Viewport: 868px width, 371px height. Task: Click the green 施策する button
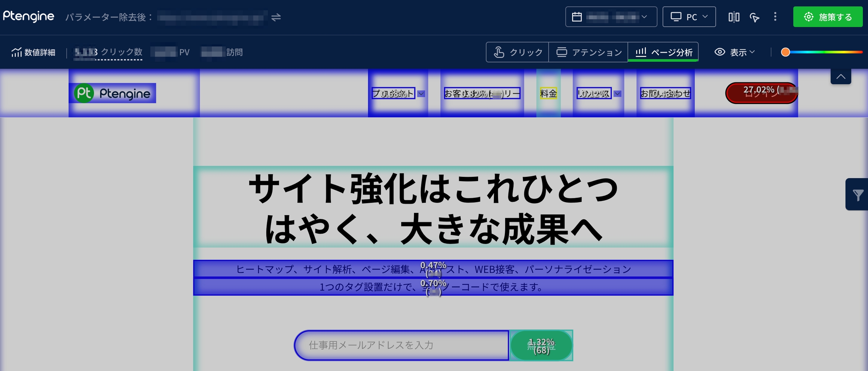click(x=827, y=17)
